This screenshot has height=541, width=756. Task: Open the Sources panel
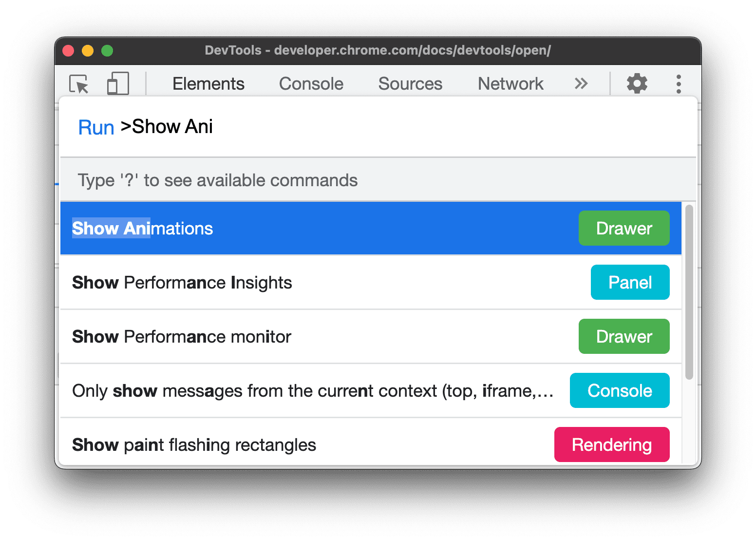click(410, 83)
